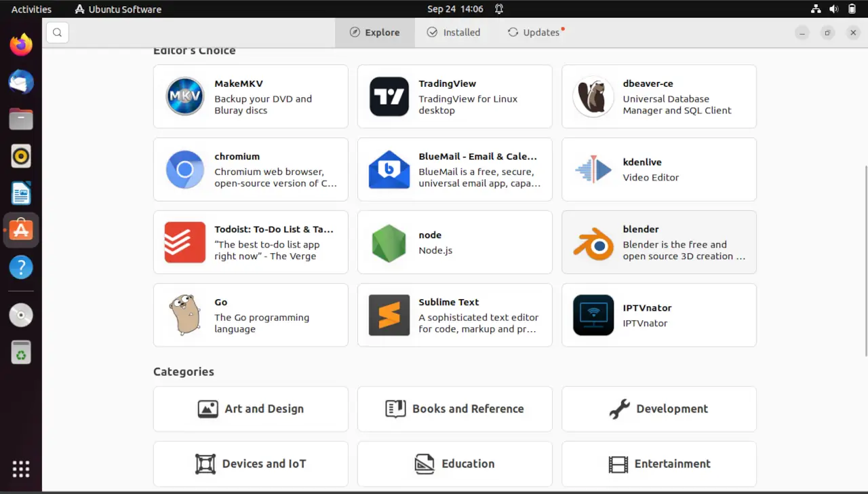Click the Devices and IoT chip icon
This screenshot has height=494, width=868.
(x=205, y=464)
